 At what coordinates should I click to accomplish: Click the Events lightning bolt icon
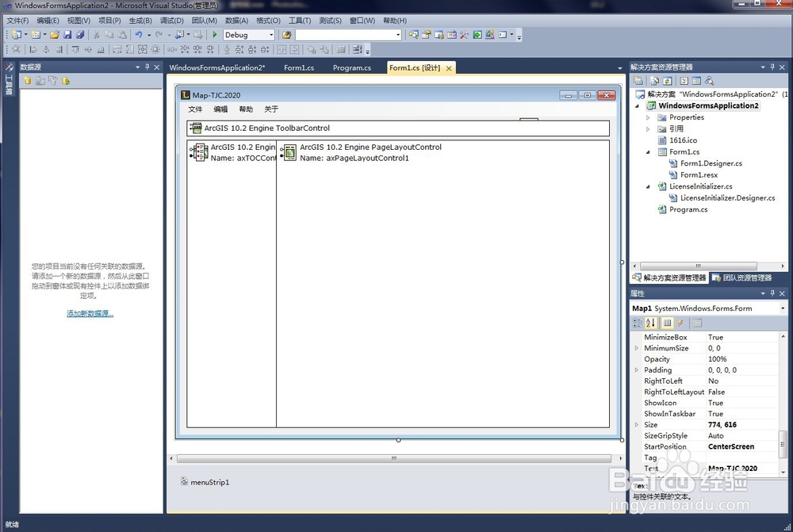coord(680,323)
